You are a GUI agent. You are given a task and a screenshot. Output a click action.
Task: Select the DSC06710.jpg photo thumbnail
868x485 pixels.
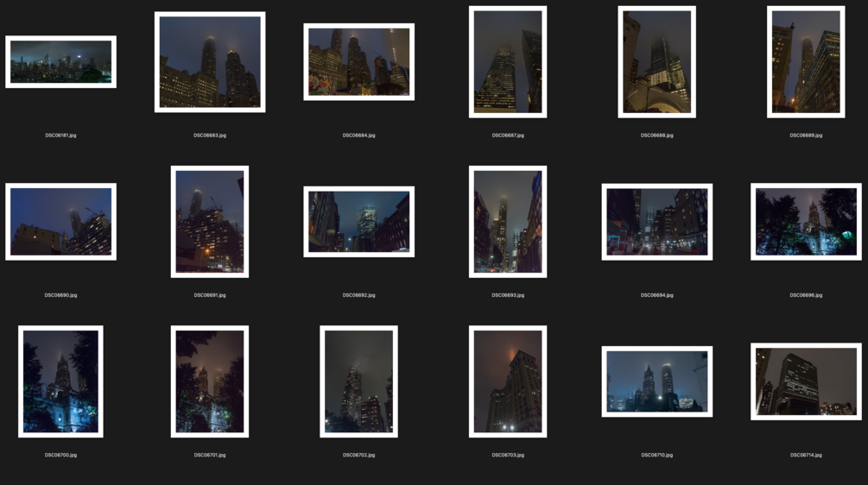click(657, 381)
